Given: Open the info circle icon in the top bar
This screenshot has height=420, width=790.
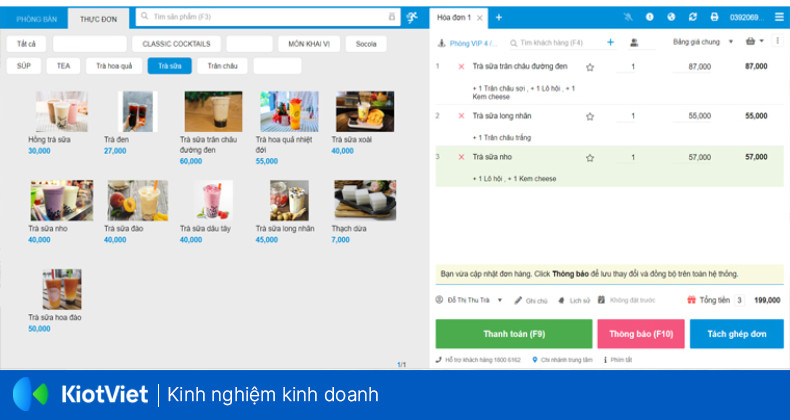Looking at the screenshot, I should pos(649,17).
